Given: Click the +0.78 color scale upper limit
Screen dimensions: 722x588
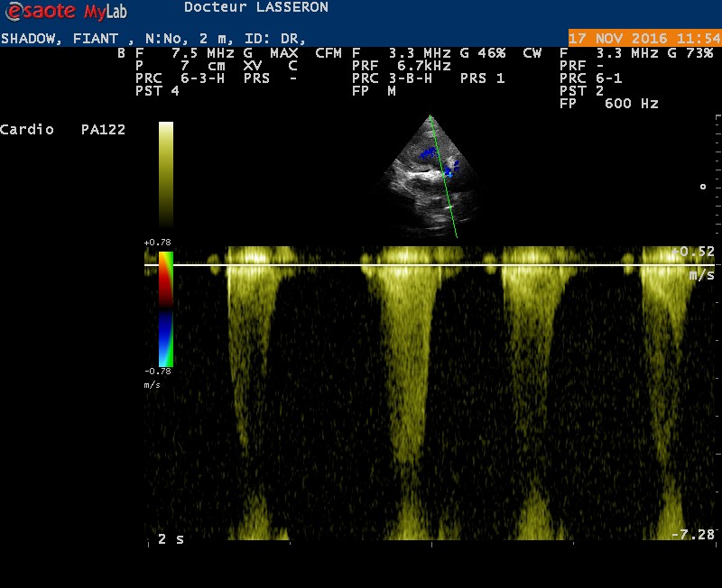Looking at the screenshot, I should [157, 243].
